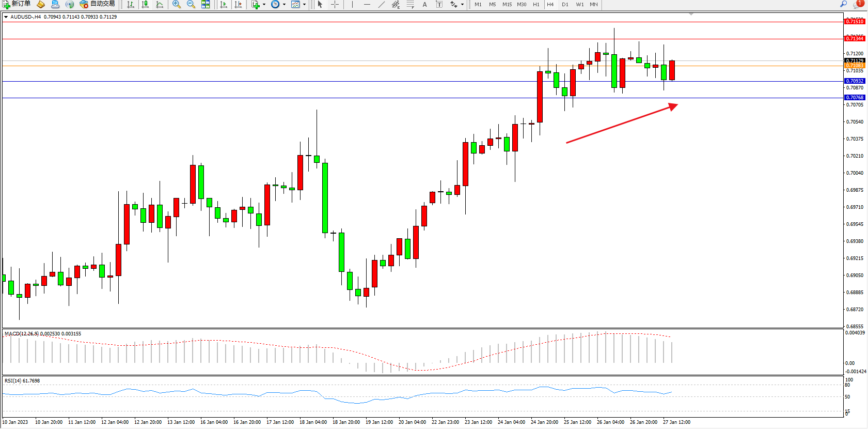The width and height of the screenshot is (868, 429).
Task: Toggle AutoTrading (自动交易) button
Action: (x=98, y=4)
